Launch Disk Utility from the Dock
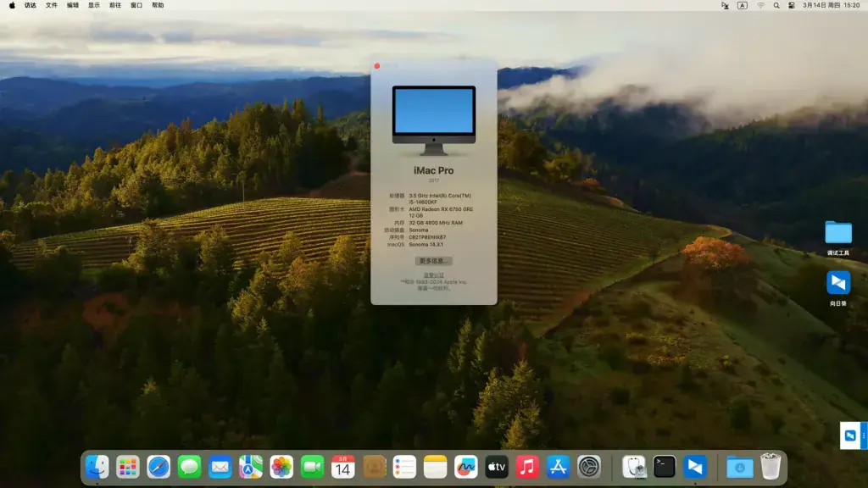The height and width of the screenshot is (488, 868). (634, 467)
